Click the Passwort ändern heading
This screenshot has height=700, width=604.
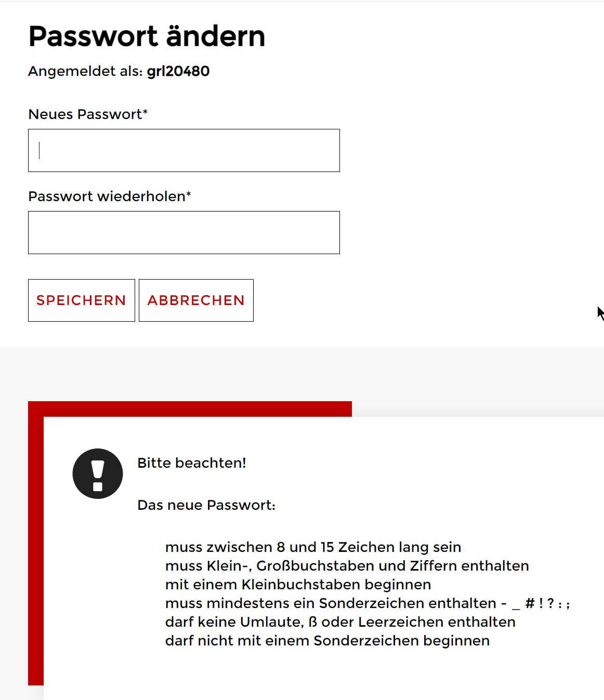click(147, 36)
